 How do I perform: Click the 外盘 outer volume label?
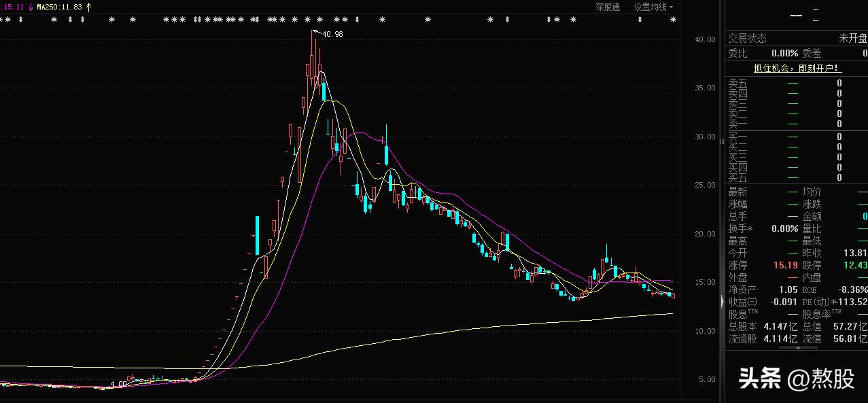tap(738, 277)
